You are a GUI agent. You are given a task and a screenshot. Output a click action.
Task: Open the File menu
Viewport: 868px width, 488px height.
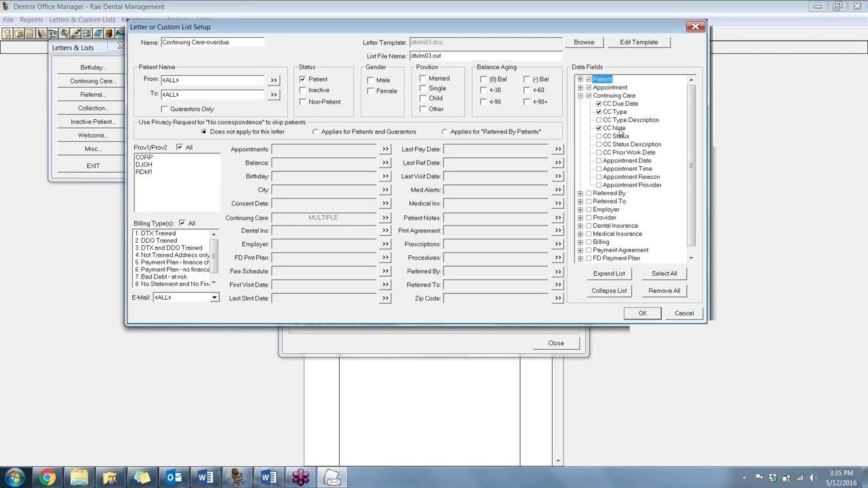coord(8,20)
